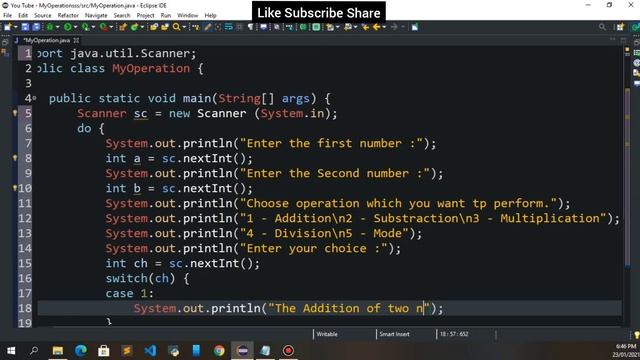The image size is (640, 360).
Task: Open the New file dropdown arrow
Action: tap(16, 27)
